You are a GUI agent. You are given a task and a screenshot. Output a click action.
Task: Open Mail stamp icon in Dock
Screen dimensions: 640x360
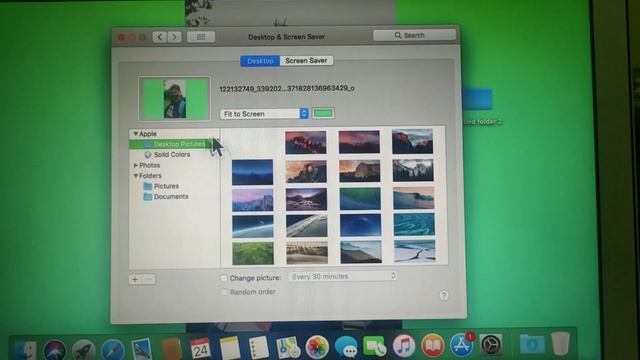(142, 349)
